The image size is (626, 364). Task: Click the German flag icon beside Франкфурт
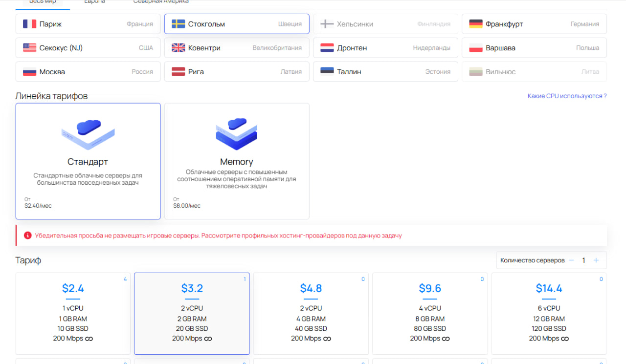coord(476,24)
